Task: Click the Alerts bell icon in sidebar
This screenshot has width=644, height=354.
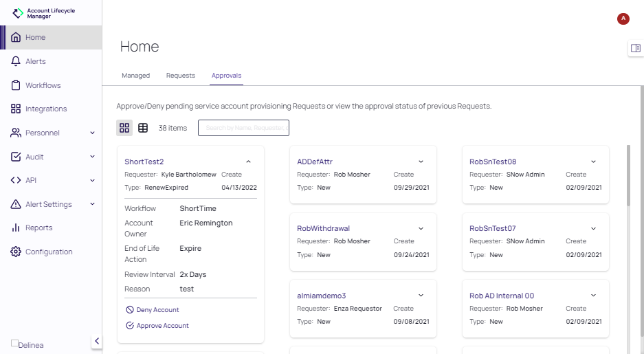Action: pyautogui.click(x=16, y=61)
